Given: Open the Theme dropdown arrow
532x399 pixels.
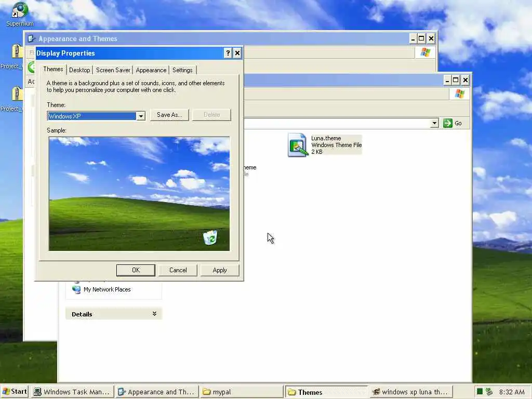Looking at the screenshot, I should pos(140,116).
